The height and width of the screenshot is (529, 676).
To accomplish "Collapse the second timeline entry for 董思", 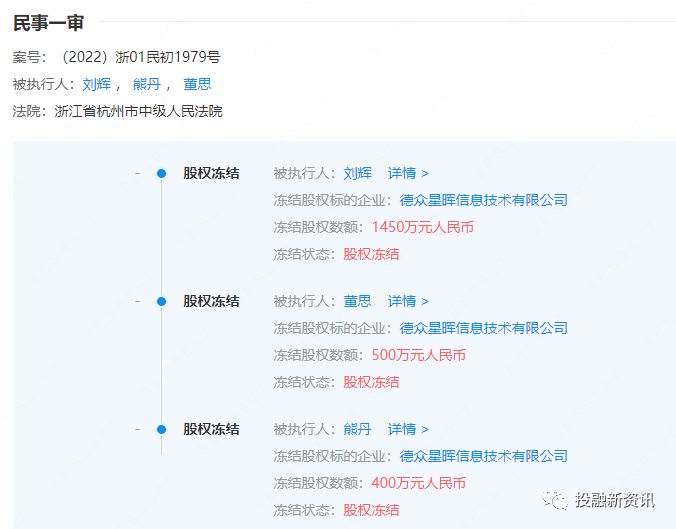I will (x=138, y=301).
